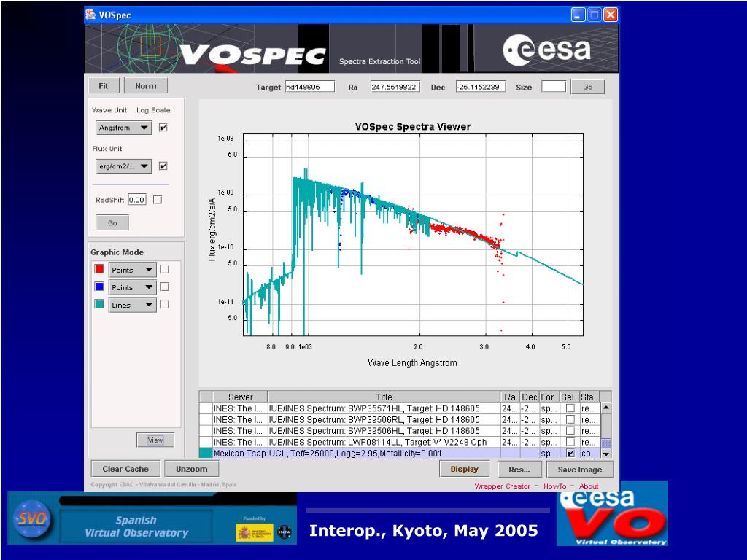Screen dimensions: 747x560
Task: Check the Sel checkbox for LWP08114LL row
Action: 570,443
